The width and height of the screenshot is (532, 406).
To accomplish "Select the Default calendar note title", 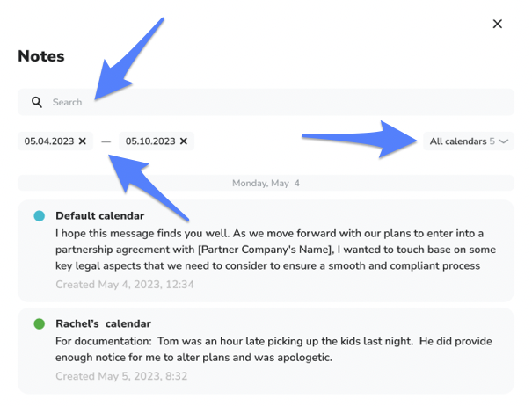I will (x=99, y=215).
